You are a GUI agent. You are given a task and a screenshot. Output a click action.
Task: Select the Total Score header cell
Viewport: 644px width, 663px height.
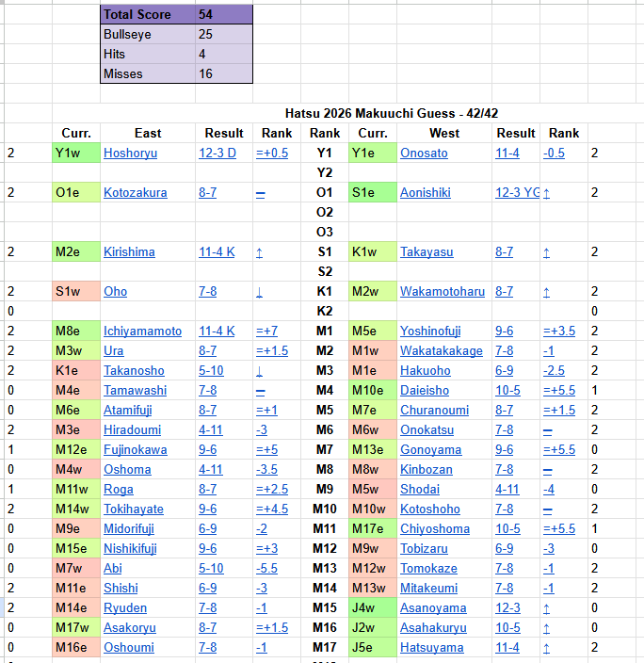[147, 15]
